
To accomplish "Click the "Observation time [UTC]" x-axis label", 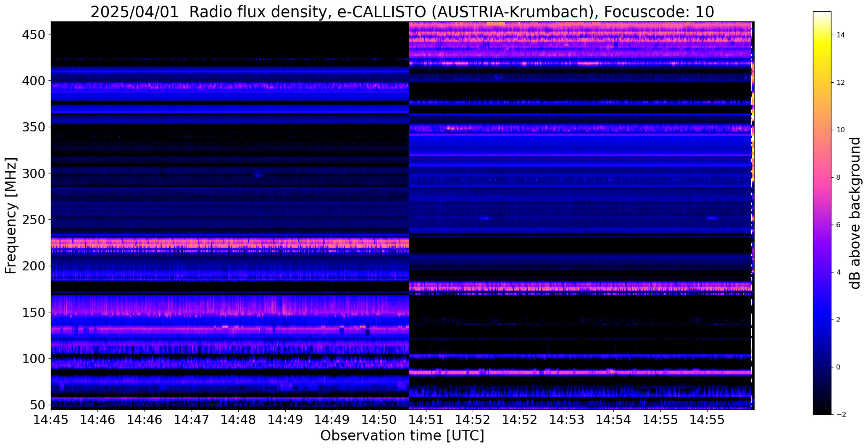I will (402, 436).
